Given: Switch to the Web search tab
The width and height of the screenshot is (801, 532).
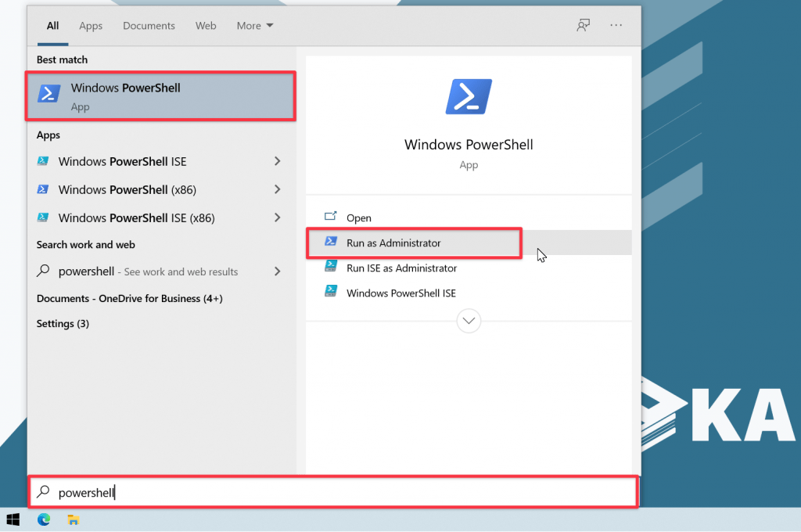Looking at the screenshot, I should [206, 25].
